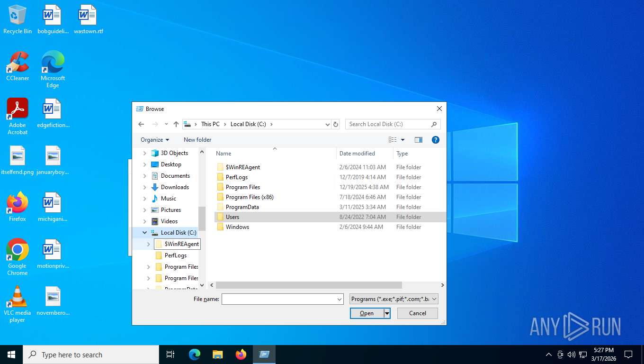Screen dimensions: 644x364
Task: Select the ProgramData folder
Action: point(330,207)
